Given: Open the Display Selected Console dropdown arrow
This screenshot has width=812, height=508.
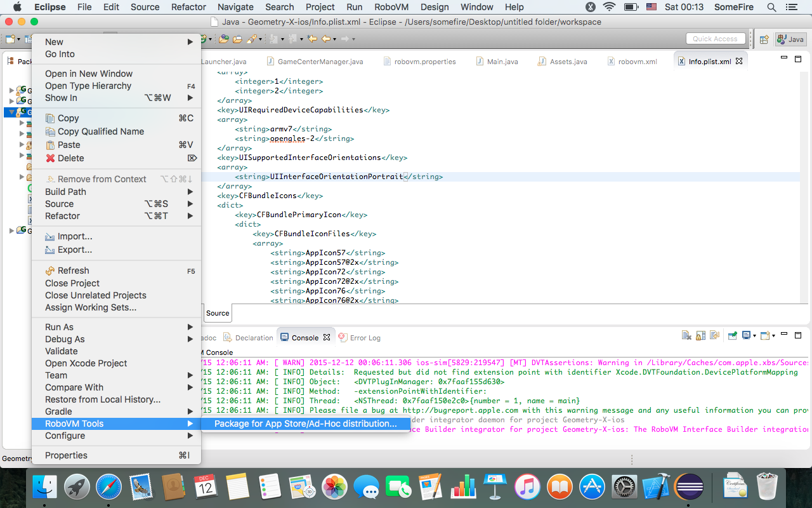Looking at the screenshot, I should tap(754, 336).
